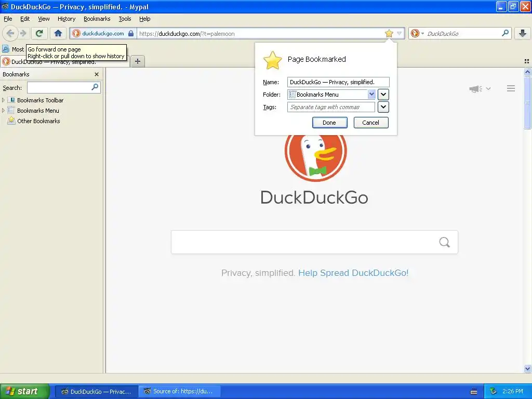Open Help Spread DuckDuckGo link
This screenshot has height=399, width=532.
pyautogui.click(x=353, y=273)
